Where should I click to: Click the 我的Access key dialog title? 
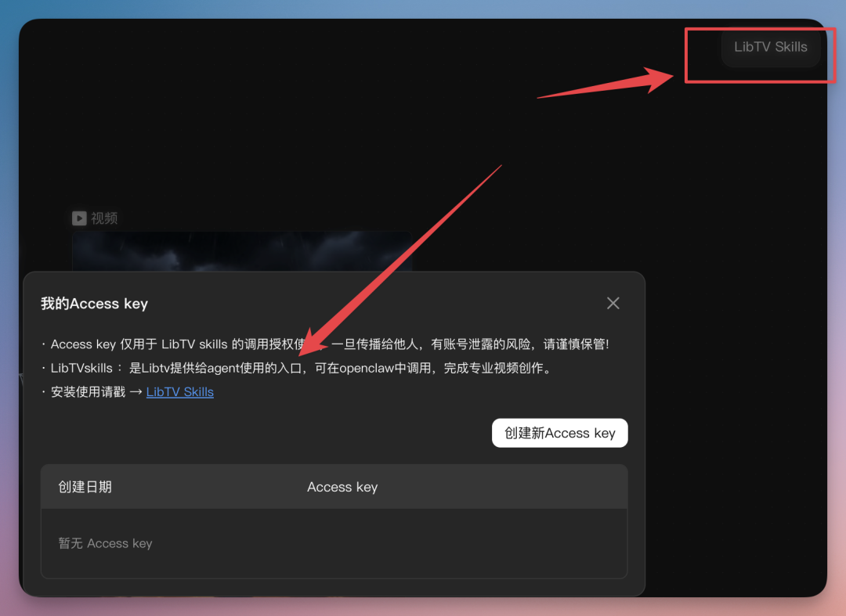tap(94, 303)
